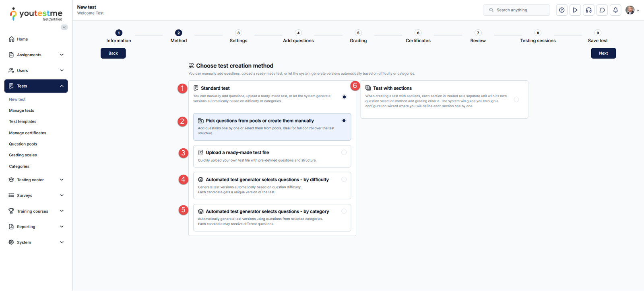Go to Question pools menu item
Screen dimensions: 644x291
tap(23, 144)
